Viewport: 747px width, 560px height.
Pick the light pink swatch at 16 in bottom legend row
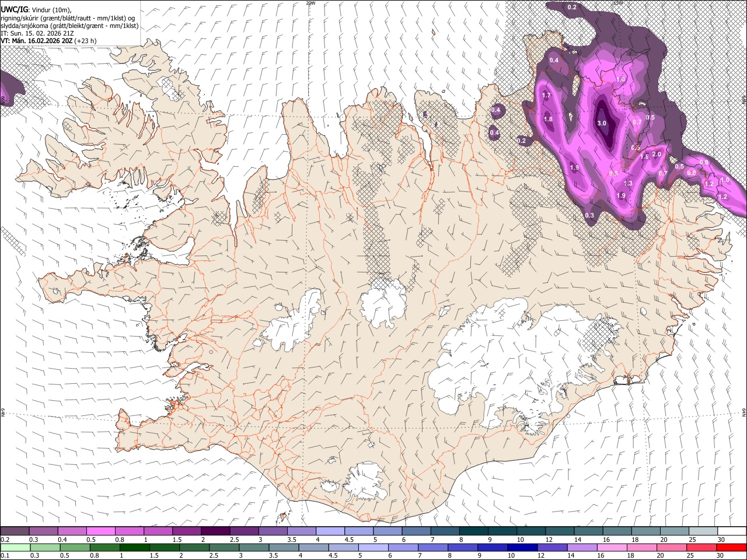click(x=612, y=547)
